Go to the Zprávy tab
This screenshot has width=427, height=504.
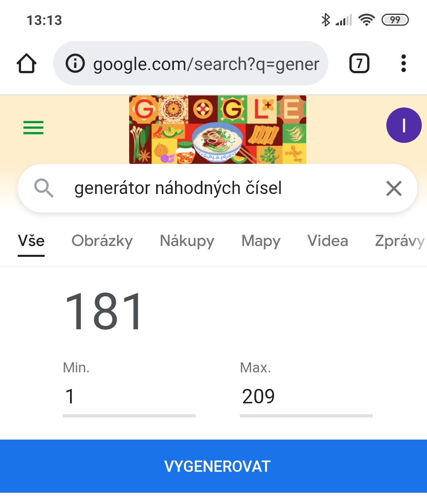click(x=399, y=241)
